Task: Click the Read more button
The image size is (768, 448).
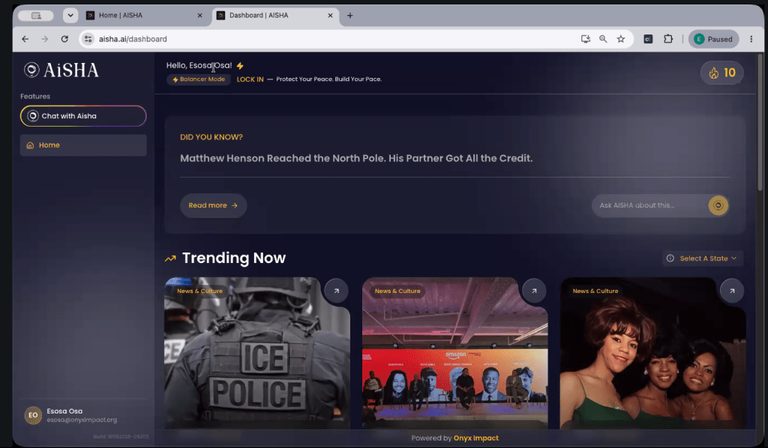Action: [213, 206]
